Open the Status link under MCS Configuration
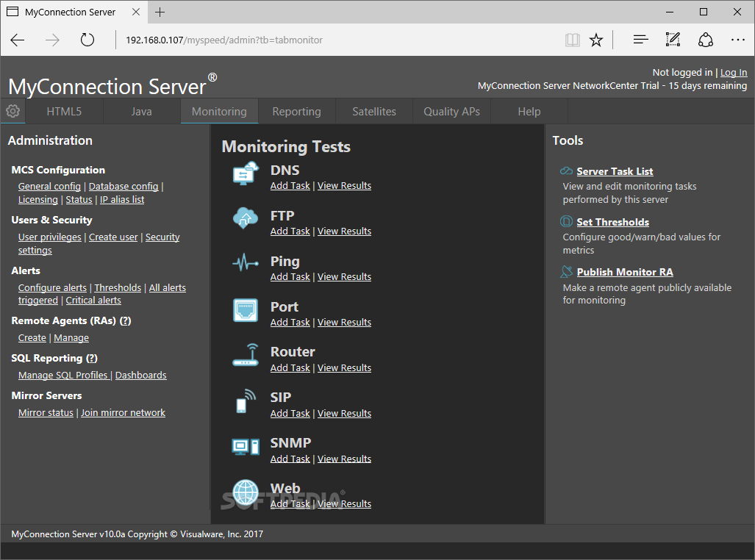Screen dimensions: 755x560 coord(79,199)
